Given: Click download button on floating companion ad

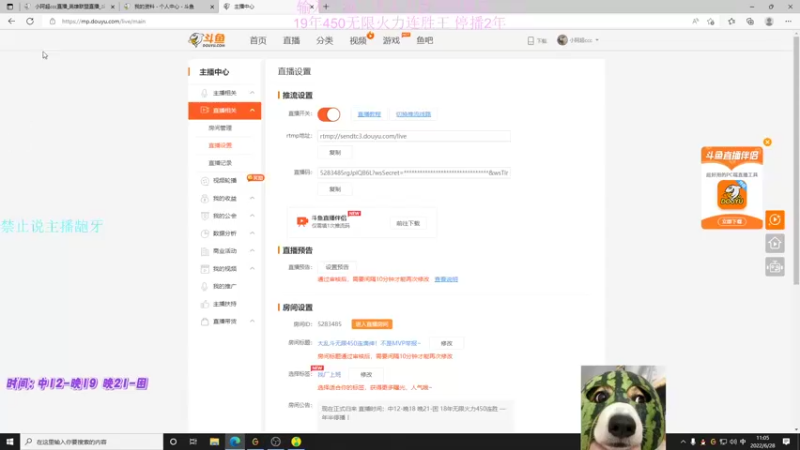Looking at the screenshot, I should [x=732, y=221].
